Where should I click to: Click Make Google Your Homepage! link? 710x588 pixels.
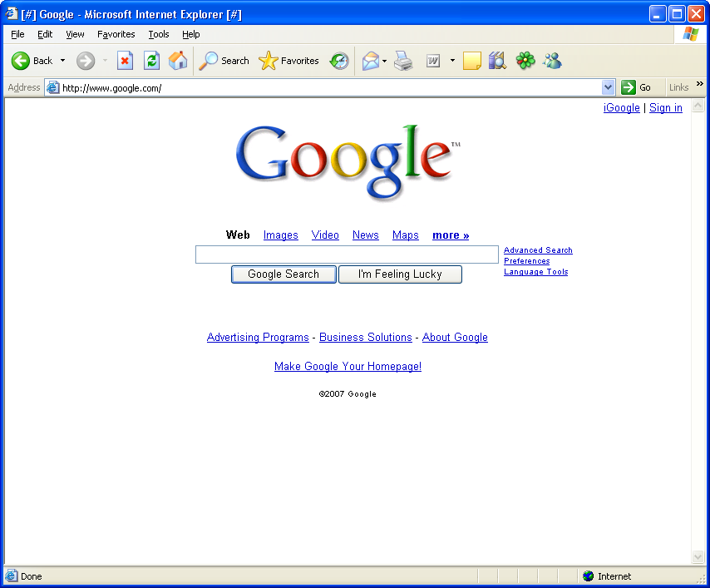click(348, 367)
